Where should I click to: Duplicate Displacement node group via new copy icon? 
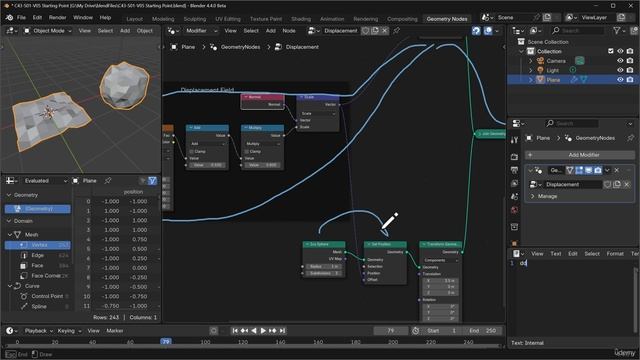tap(375, 31)
